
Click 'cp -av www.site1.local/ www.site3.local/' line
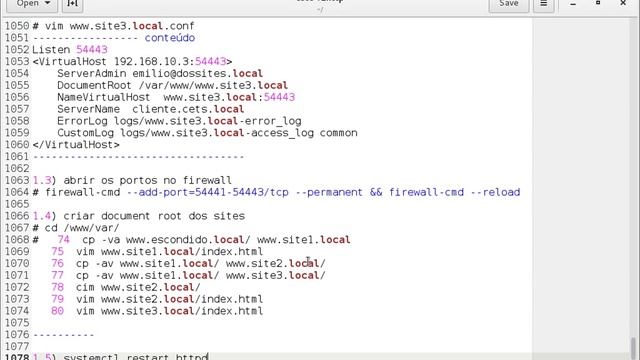(201, 275)
